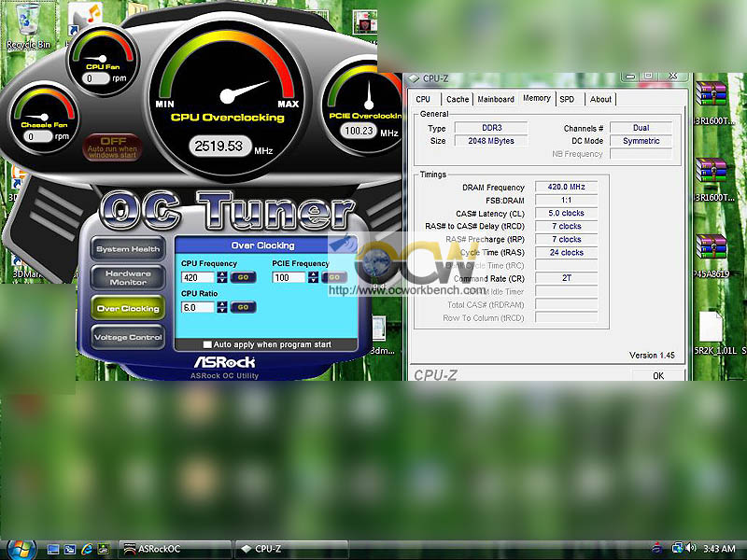Click the CPU Fan gauge
The height and width of the screenshot is (560, 747).
(102, 61)
